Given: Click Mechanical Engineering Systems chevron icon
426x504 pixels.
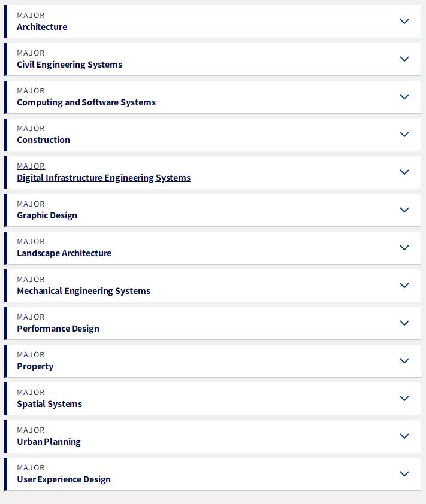Looking at the screenshot, I should 404,285.
